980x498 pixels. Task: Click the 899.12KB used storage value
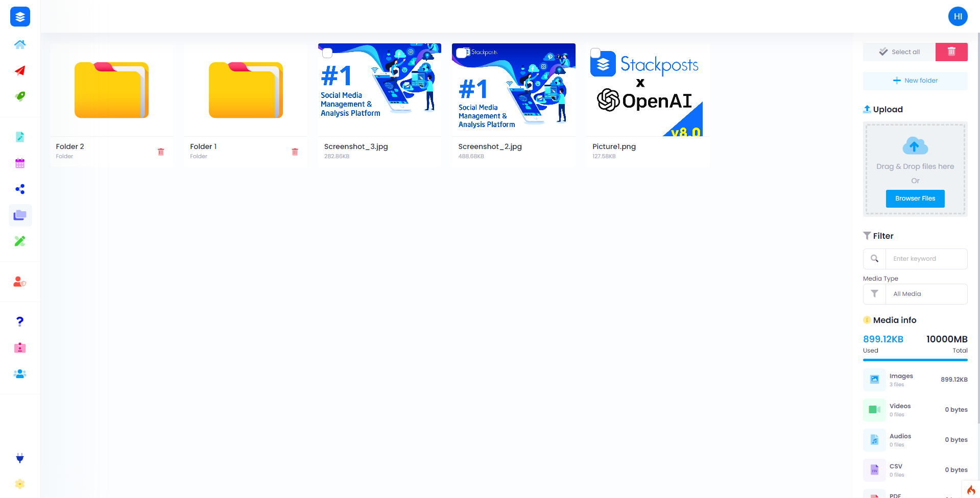point(883,339)
